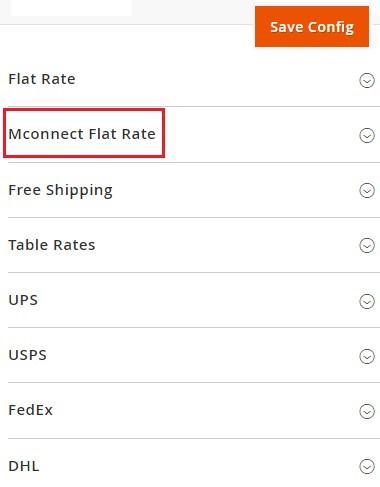Screen dimensions: 380x487
Task: Click the Mconnect Flat Rate circular arrow icon
Action: [x=367, y=135]
